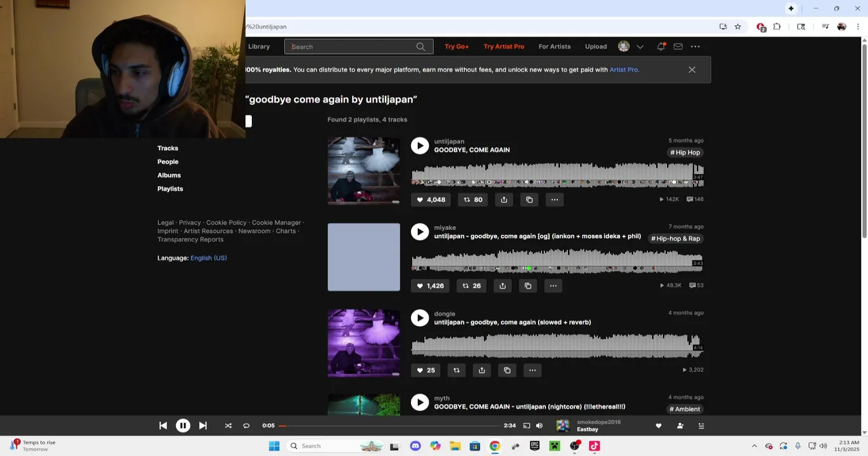The image size is (868, 456).
Task: Seek within the miyake track waveform
Action: [x=557, y=261]
